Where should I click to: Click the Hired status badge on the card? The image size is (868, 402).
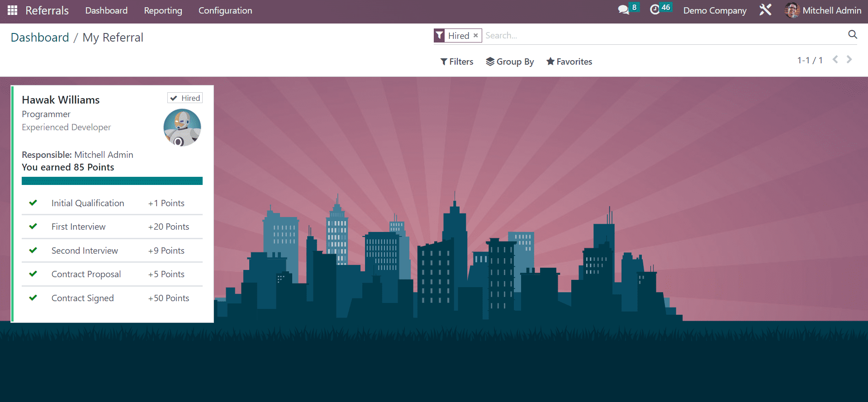(185, 98)
